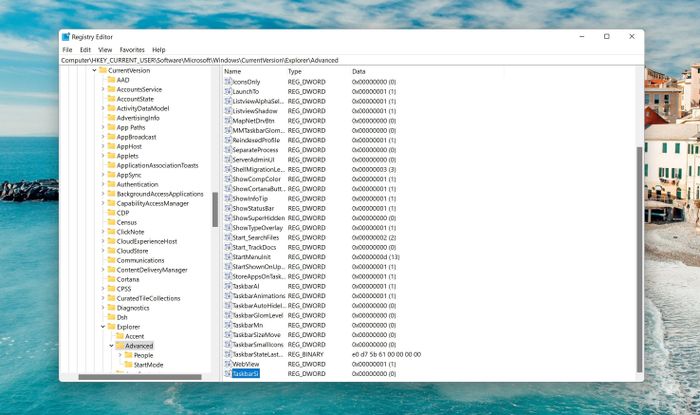
Task: Click the SeparateProcess value icon
Action: [x=228, y=150]
